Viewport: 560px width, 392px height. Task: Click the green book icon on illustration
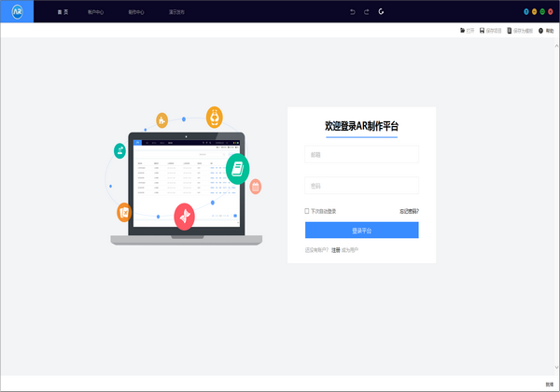click(x=238, y=168)
